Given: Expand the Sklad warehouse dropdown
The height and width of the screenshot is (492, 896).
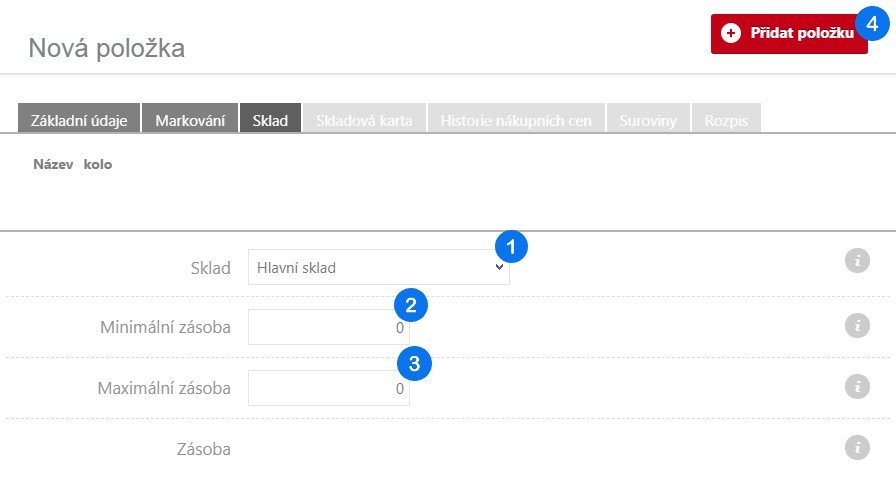Looking at the screenshot, I should (378, 268).
